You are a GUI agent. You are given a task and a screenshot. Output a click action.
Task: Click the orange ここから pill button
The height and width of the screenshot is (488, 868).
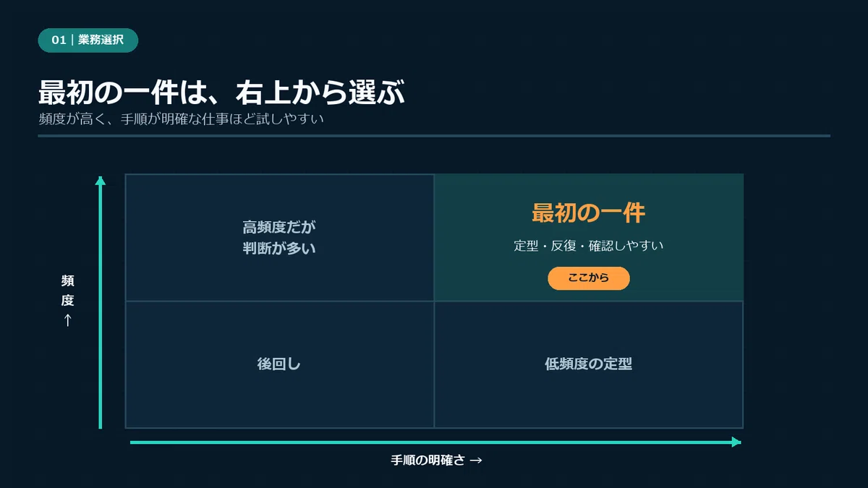pyautogui.click(x=589, y=278)
